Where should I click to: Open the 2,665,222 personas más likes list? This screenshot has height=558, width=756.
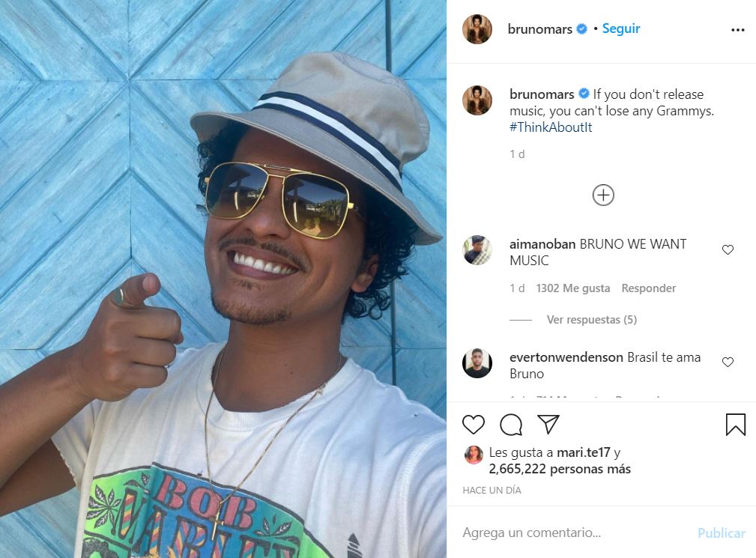[x=559, y=469]
